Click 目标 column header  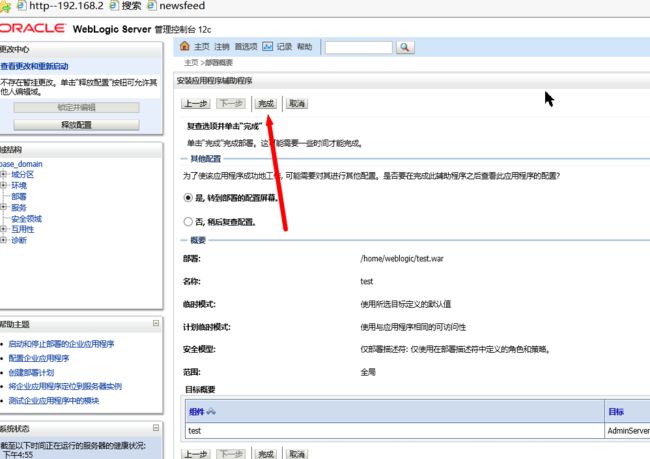pyautogui.click(x=616, y=412)
